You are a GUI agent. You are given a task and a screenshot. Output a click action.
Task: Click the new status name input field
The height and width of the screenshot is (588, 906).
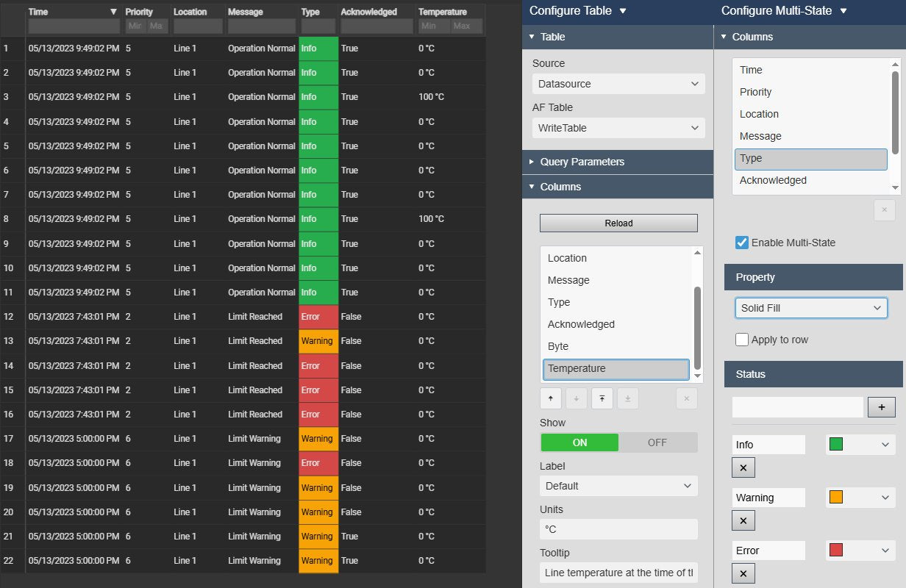click(797, 407)
